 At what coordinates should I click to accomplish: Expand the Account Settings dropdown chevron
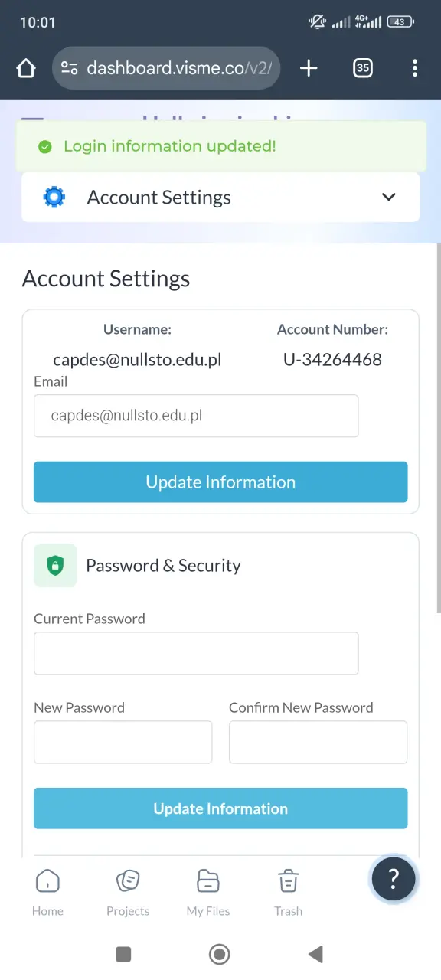389,197
